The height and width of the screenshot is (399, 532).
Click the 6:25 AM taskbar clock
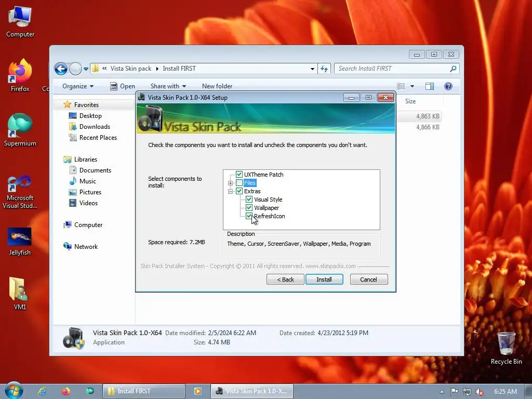(x=506, y=392)
